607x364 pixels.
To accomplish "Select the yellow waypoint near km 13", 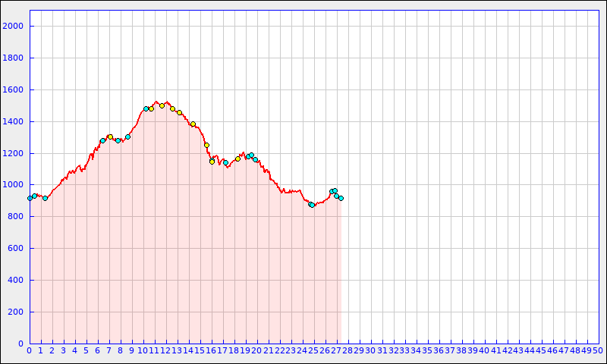I will [179, 112].
